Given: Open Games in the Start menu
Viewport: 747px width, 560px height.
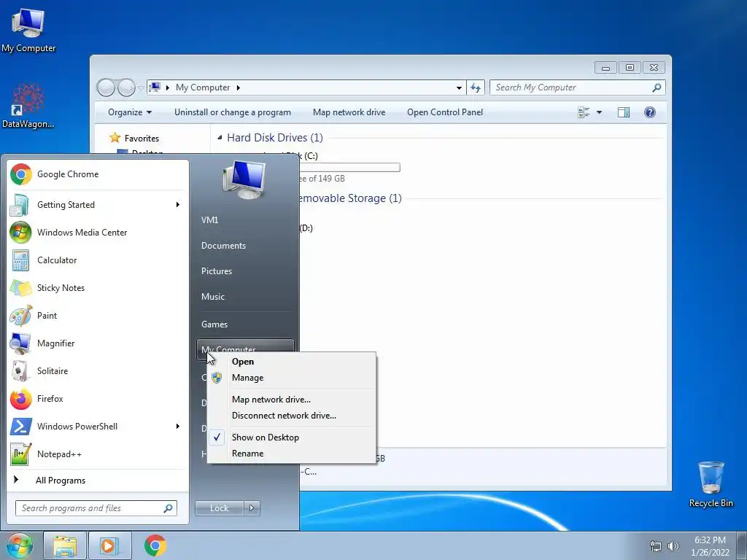Looking at the screenshot, I should click(214, 324).
